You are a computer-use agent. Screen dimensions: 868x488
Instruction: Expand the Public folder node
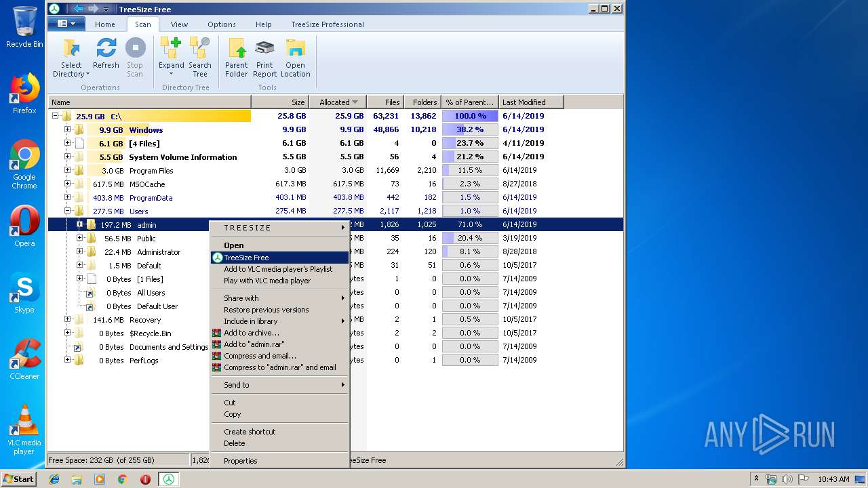tap(79, 238)
